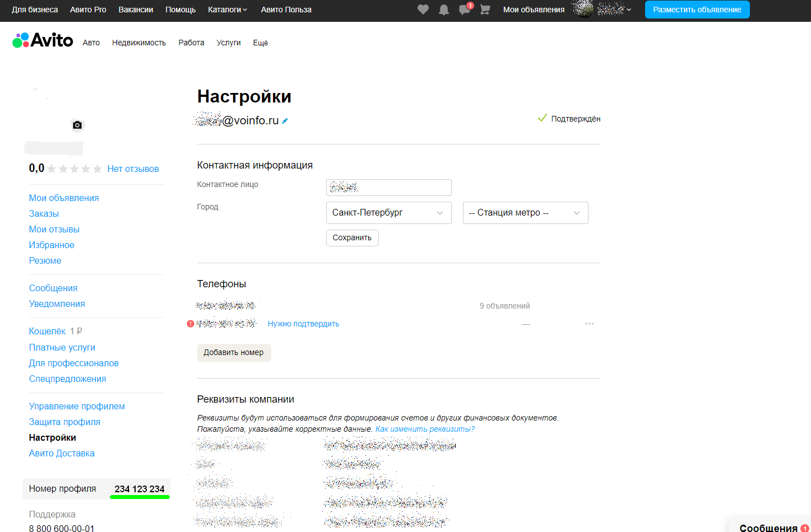Click Нет отзывов link
Viewport: 811px width, 532px height.
click(133, 169)
